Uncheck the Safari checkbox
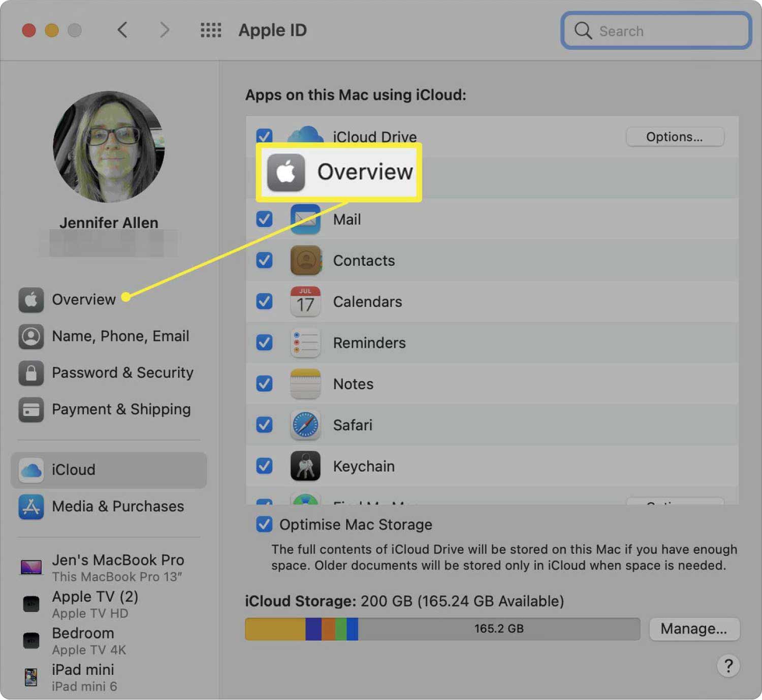Viewport: 762px width, 700px height. click(x=264, y=425)
